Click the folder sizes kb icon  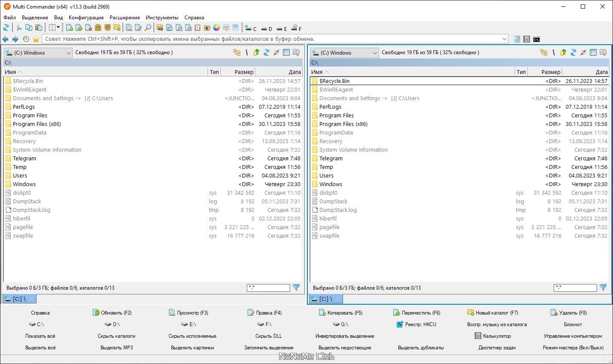pos(160,28)
